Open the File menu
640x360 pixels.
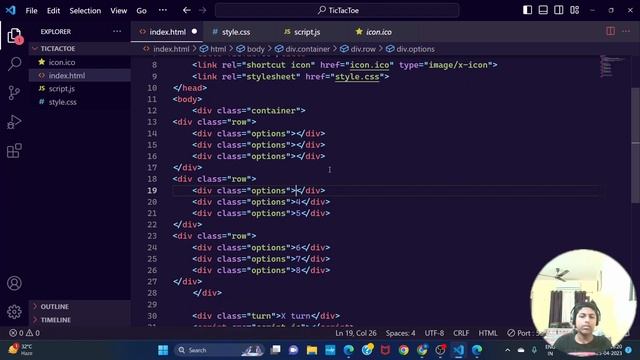pos(31,11)
